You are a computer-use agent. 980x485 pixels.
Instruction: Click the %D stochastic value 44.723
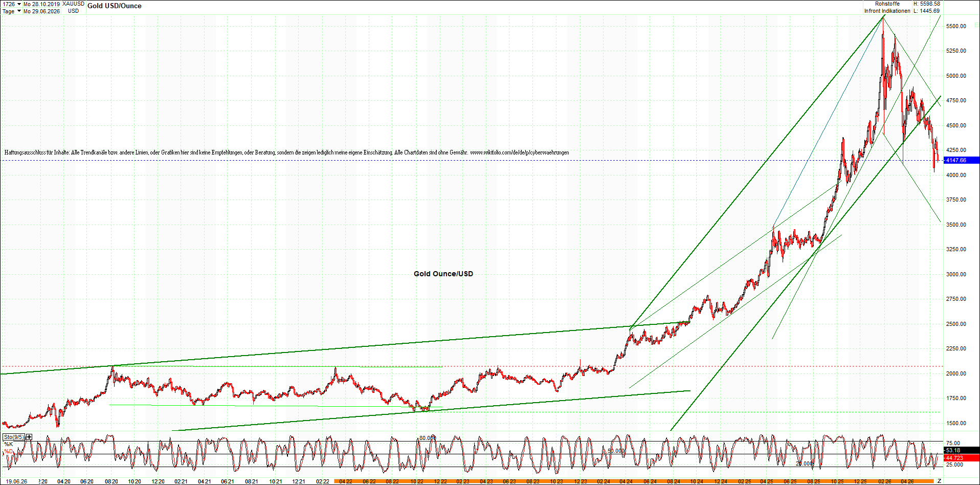click(962, 458)
